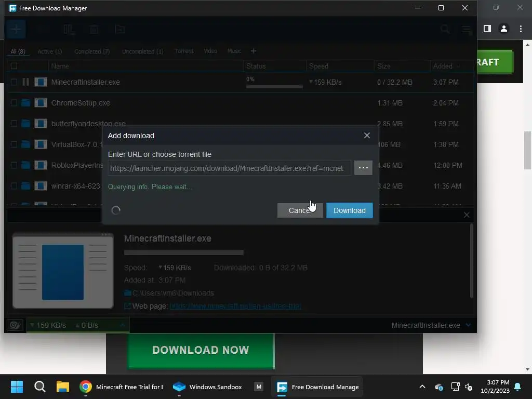
Task: Open folder icon for winrar-x64 row
Action: pyautogui.click(x=25, y=186)
